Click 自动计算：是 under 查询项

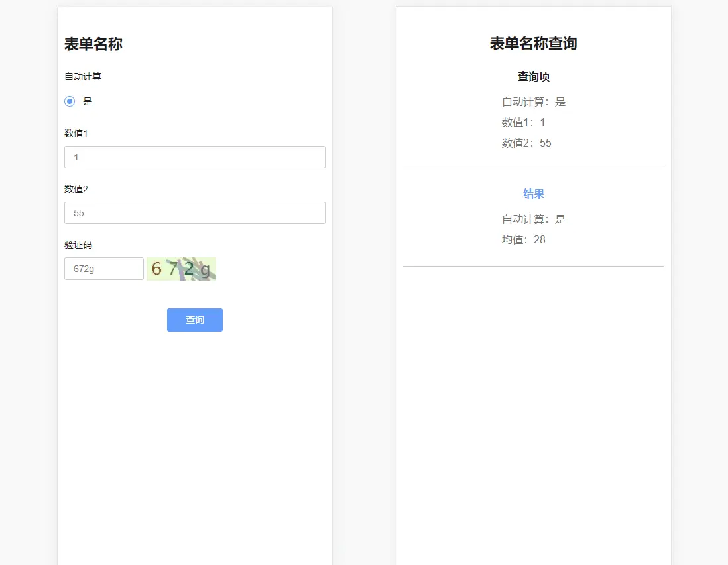[533, 102]
